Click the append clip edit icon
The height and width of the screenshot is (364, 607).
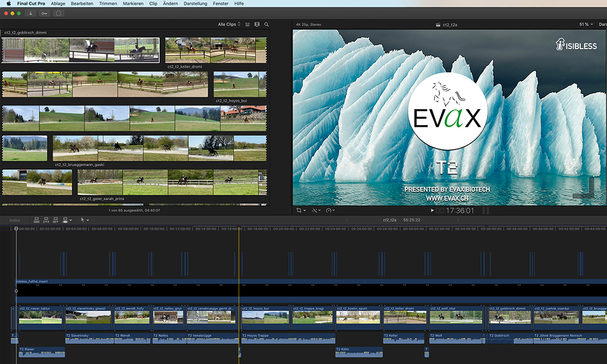(x=55, y=220)
